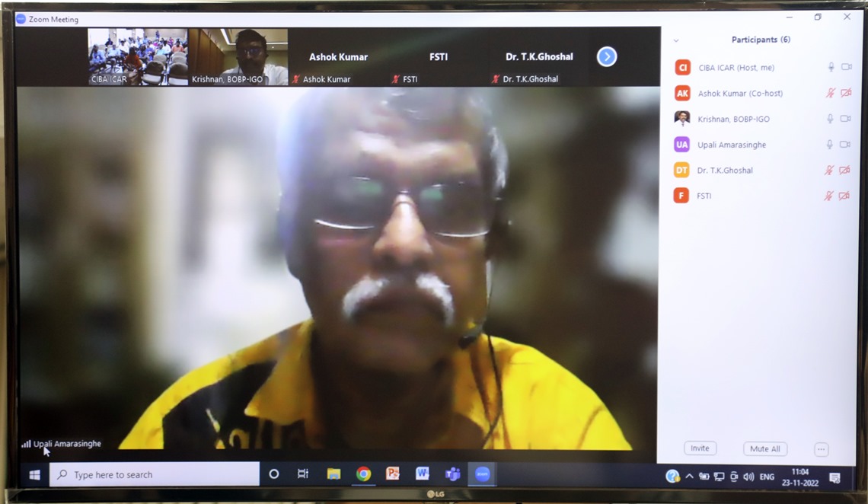
Task: Show next video thumbnails with blue arrow
Action: (x=607, y=56)
